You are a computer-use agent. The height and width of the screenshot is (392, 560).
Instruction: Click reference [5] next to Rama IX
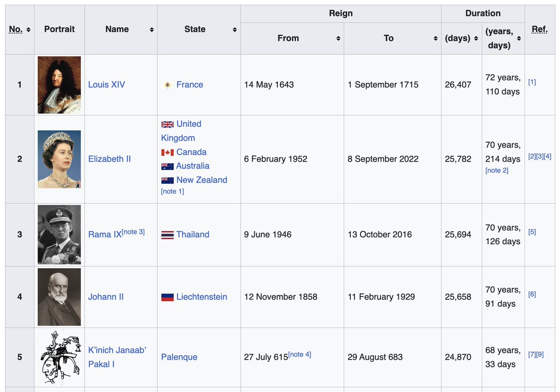pyautogui.click(x=532, y=232)
